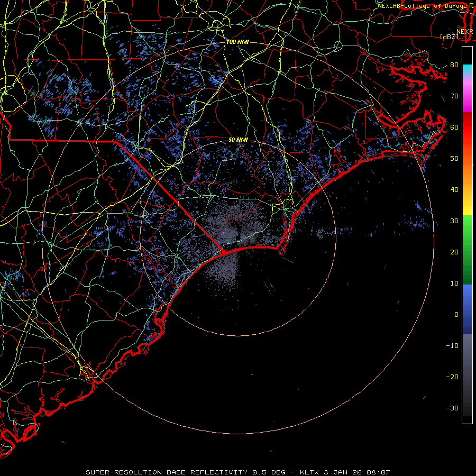The image size is (476, 476).
Task: Click the dBZ unit label
Action: coord(449,36)
